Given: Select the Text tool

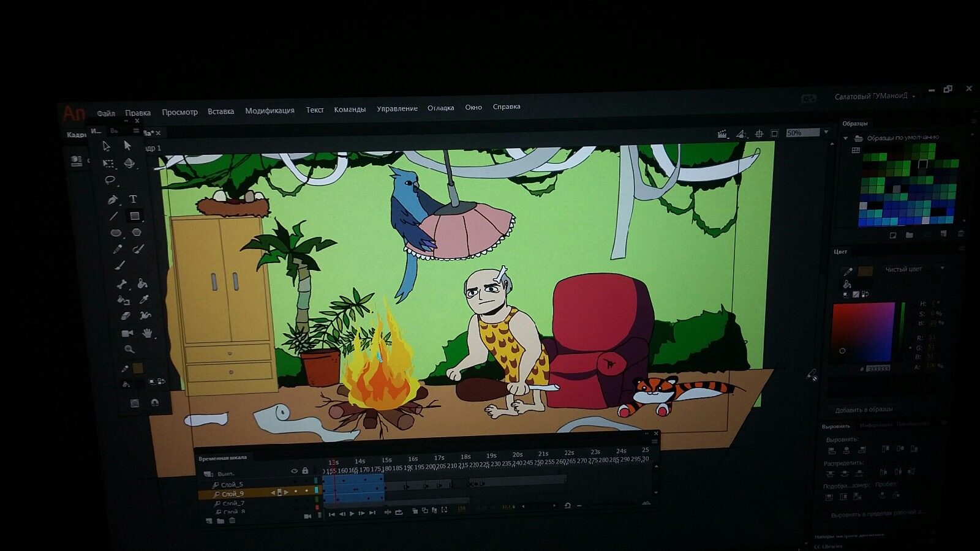Looking at the screenshot, I should (133, 199).
